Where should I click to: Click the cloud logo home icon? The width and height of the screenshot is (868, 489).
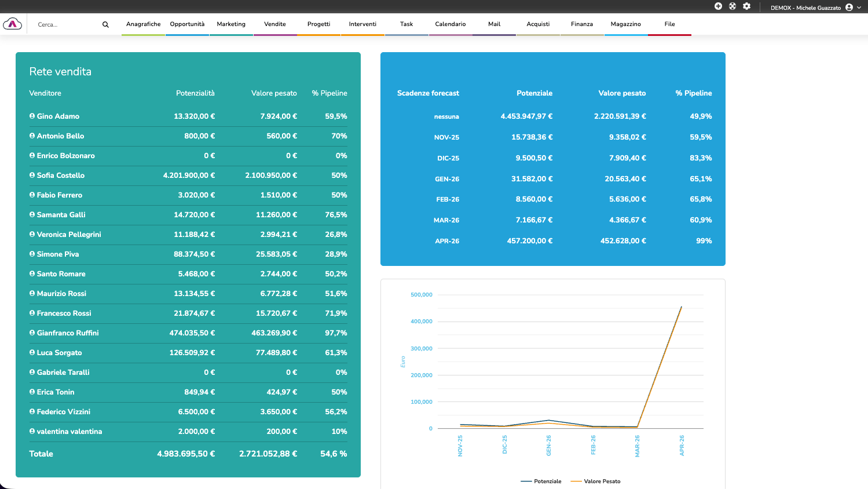(12, 24)
